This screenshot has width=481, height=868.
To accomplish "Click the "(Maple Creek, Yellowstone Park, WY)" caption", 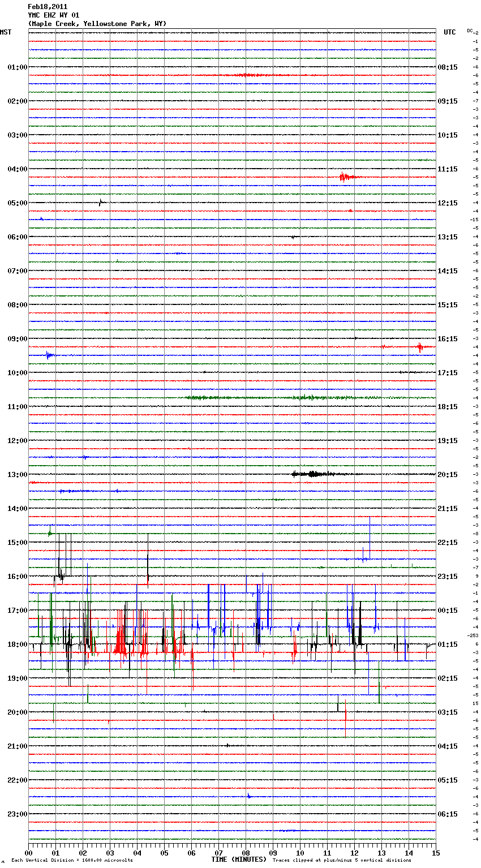I will tap(97, 24).
